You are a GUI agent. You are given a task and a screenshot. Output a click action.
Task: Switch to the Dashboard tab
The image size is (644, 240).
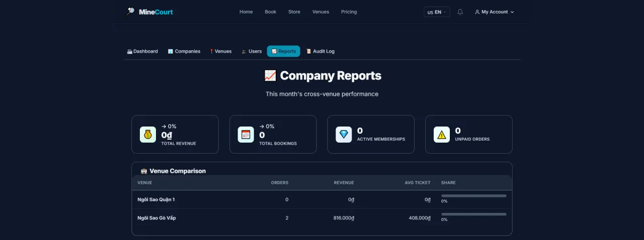click(142, 51)
